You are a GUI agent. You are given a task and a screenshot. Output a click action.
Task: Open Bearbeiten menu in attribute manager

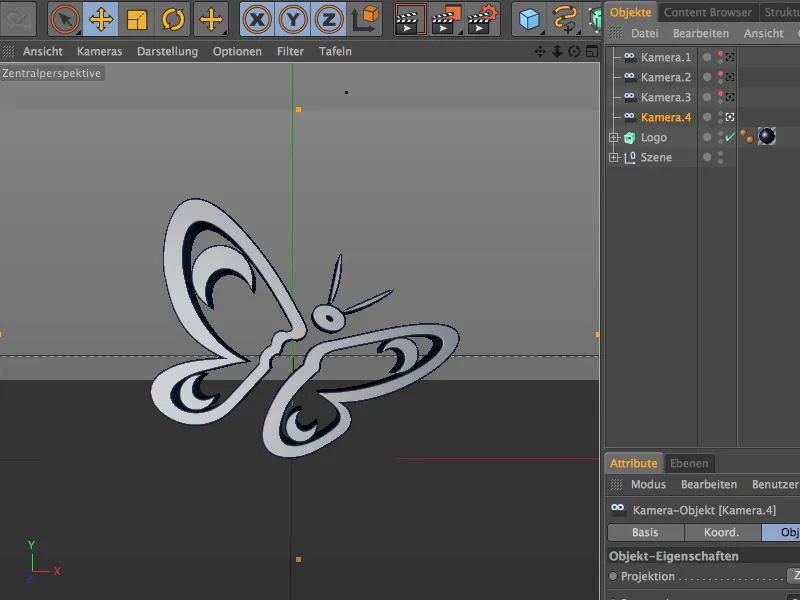[x=709, y=485]
